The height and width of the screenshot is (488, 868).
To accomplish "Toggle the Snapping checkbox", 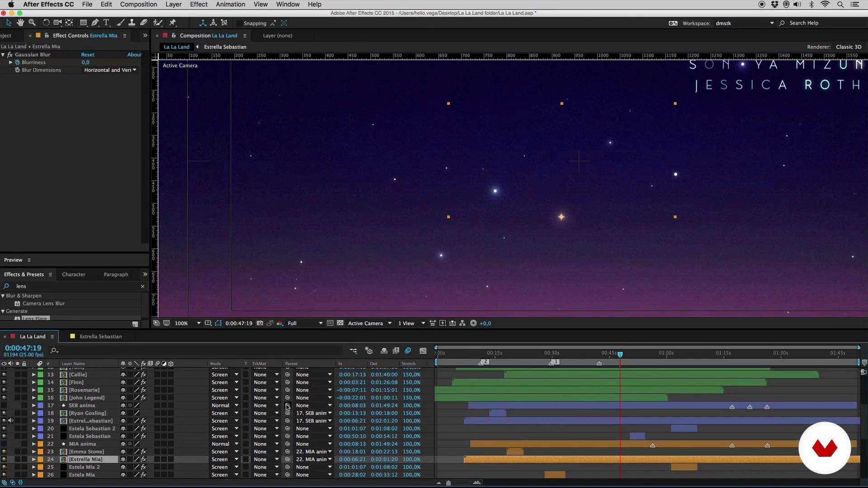I will pos(239,23).
